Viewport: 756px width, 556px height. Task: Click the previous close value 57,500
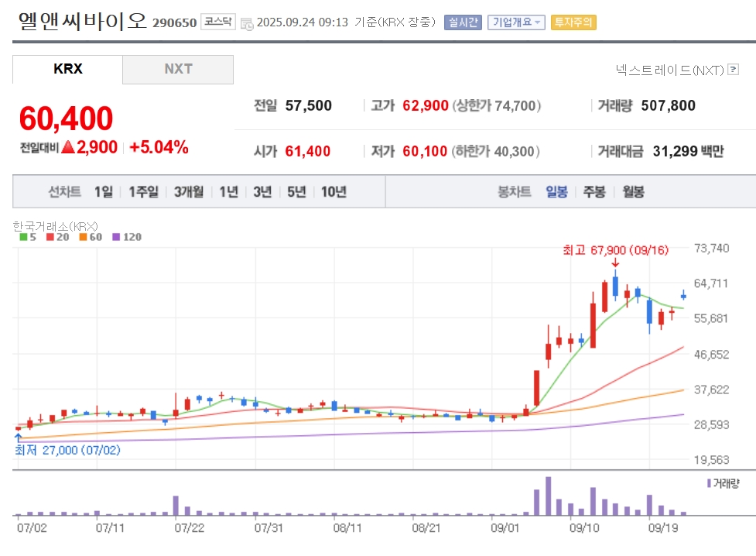tap(309, 105)
